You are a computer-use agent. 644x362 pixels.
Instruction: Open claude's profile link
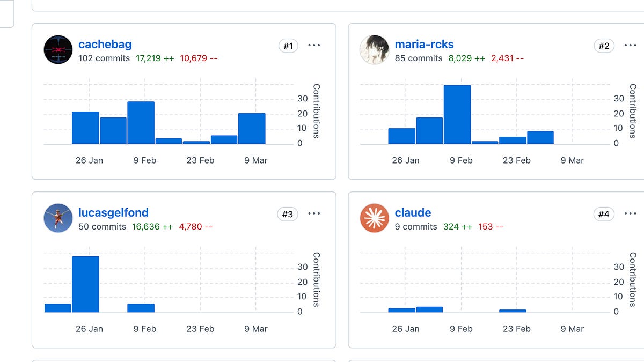pyautogui.click(x=413, y=212)
